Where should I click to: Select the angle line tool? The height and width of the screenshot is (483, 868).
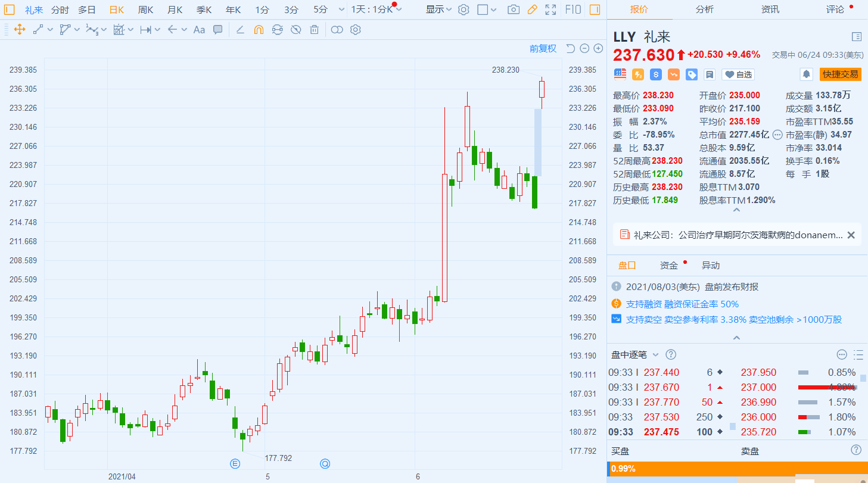tap(240, 30)
